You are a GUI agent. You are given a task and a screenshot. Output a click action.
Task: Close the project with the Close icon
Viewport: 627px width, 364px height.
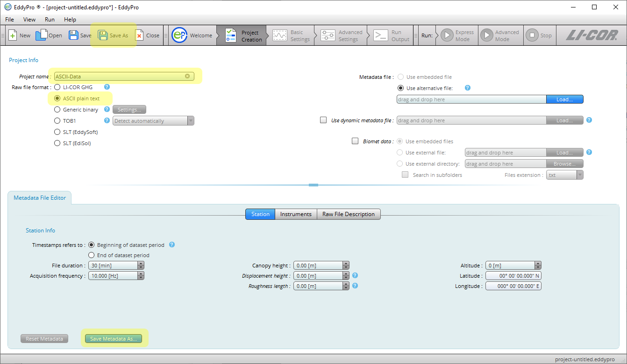(139, 35)
